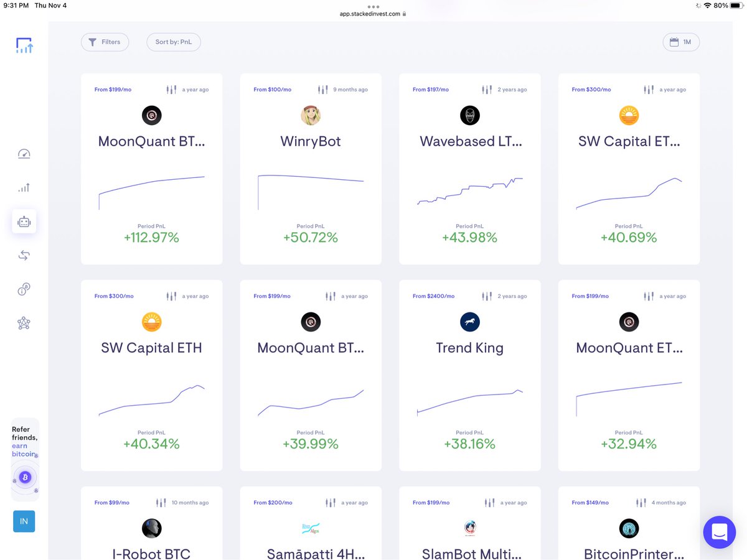
Task: Click the From $197/mo price label
Action: click(431, 90)
